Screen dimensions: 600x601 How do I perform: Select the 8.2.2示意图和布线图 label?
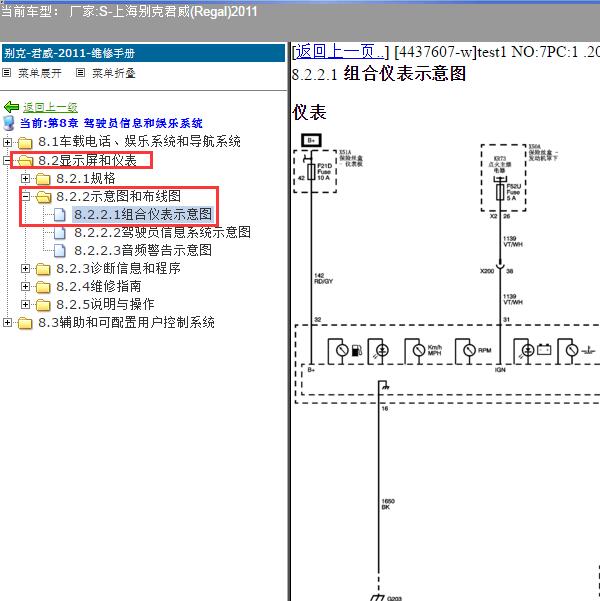(x=118, y=196)
